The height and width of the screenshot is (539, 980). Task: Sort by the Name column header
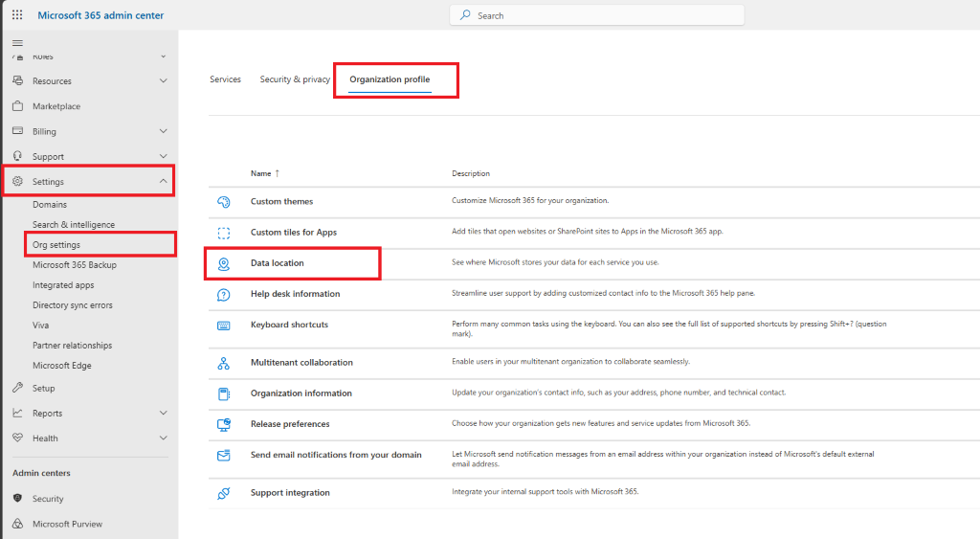(265, 173)
